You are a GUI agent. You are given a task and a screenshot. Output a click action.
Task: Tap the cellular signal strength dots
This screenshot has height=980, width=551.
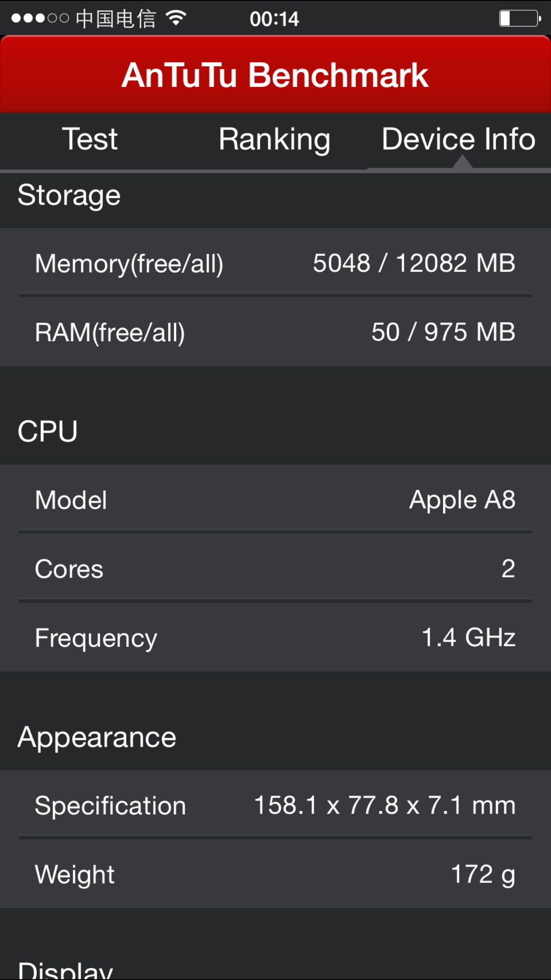(40, 19)
